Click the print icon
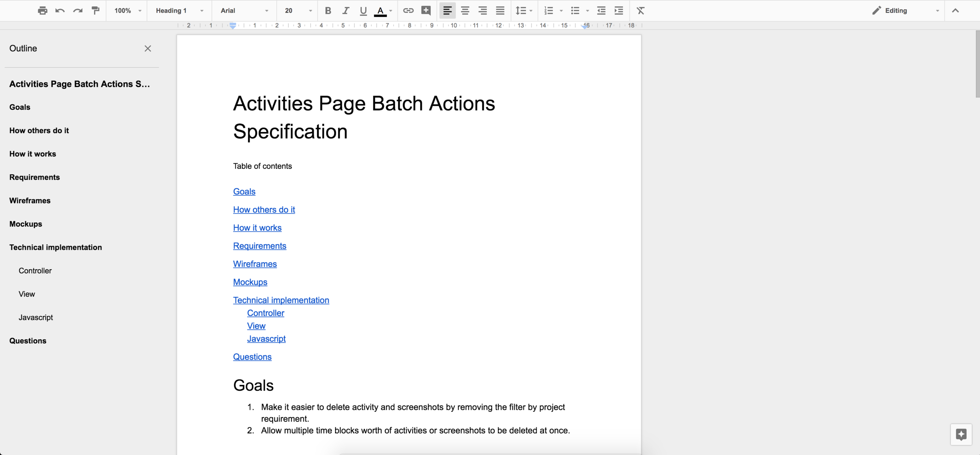 [42, 11]
